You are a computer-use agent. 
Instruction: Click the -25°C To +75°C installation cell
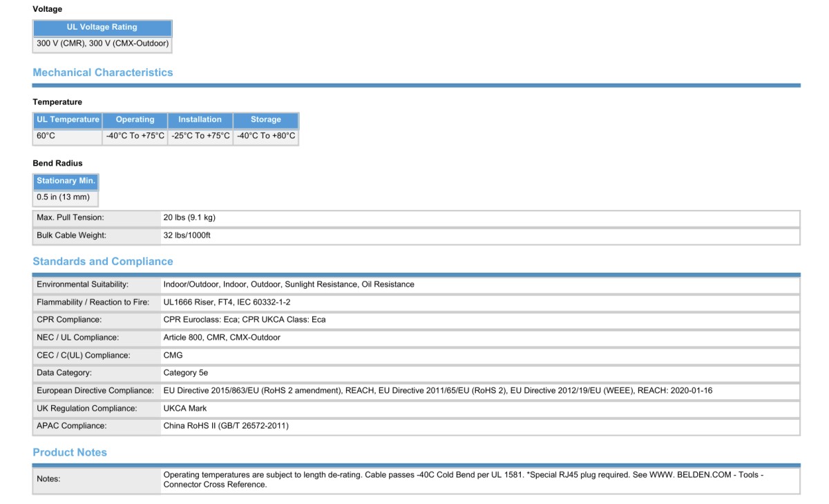click(x=200, y=136)
